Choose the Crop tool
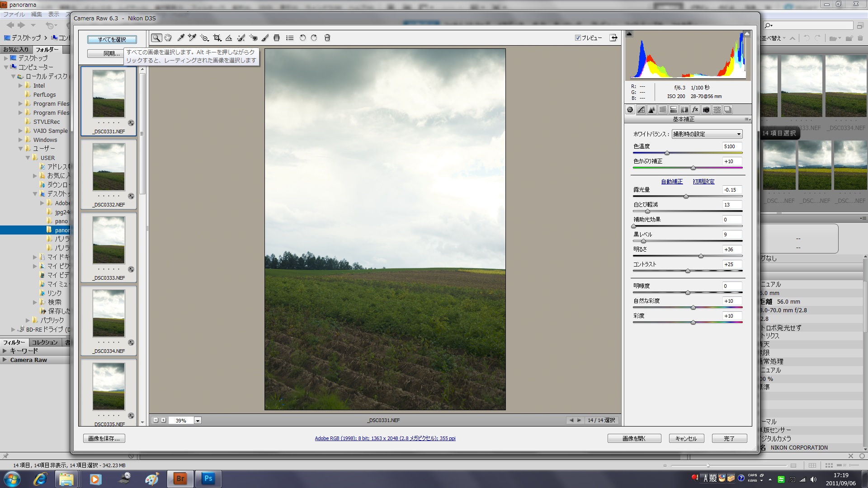 217,38
